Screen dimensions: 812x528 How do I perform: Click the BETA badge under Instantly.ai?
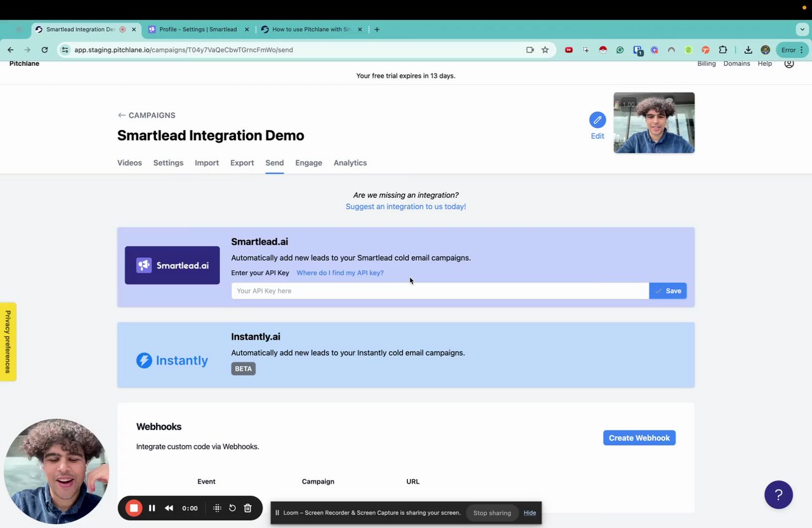pos(244,369)
